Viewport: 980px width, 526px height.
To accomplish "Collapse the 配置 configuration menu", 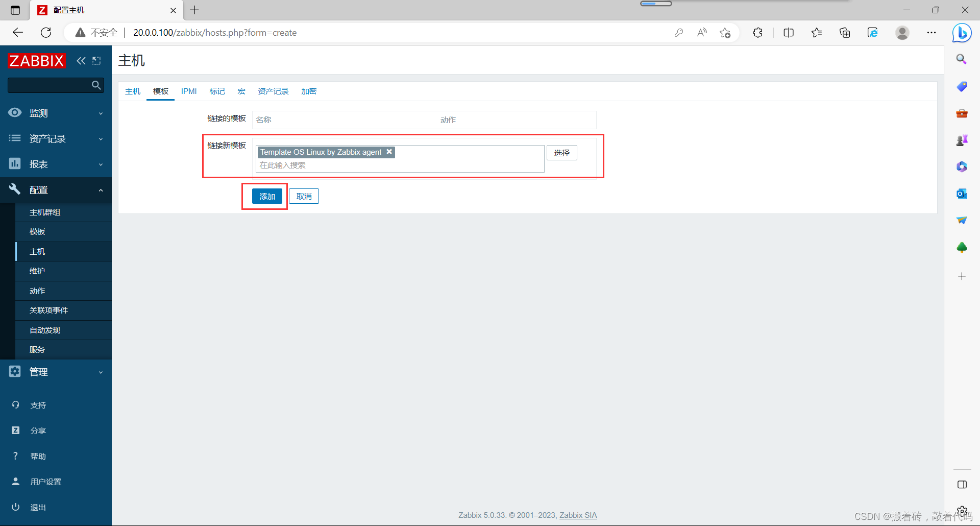I will point(56,189).
